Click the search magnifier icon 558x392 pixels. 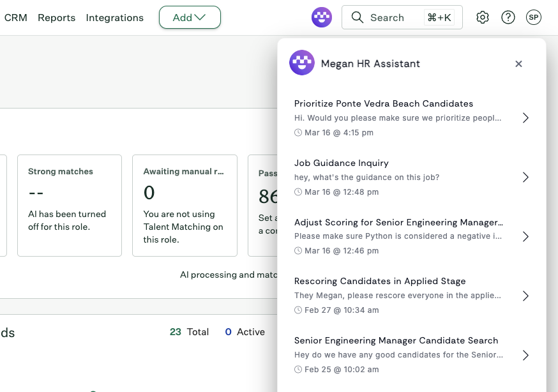(x=358, y=17)
